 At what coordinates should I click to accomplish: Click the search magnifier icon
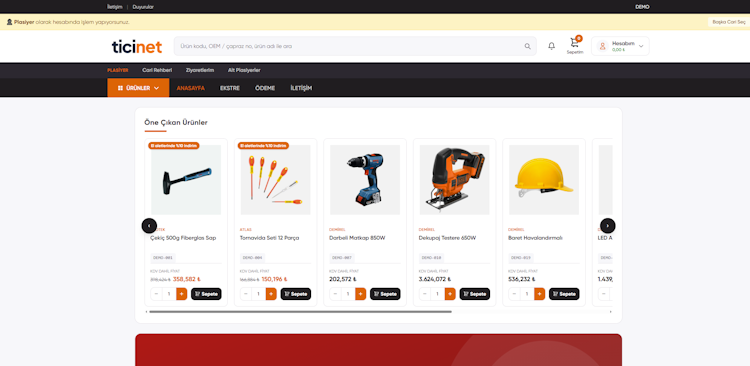pos(528,46)
